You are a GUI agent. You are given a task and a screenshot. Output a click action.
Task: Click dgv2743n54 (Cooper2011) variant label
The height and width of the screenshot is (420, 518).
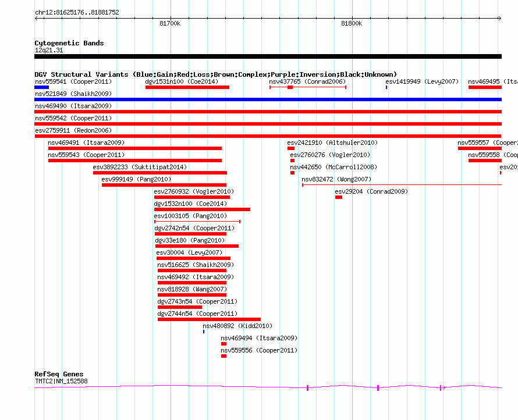point(197,301)
